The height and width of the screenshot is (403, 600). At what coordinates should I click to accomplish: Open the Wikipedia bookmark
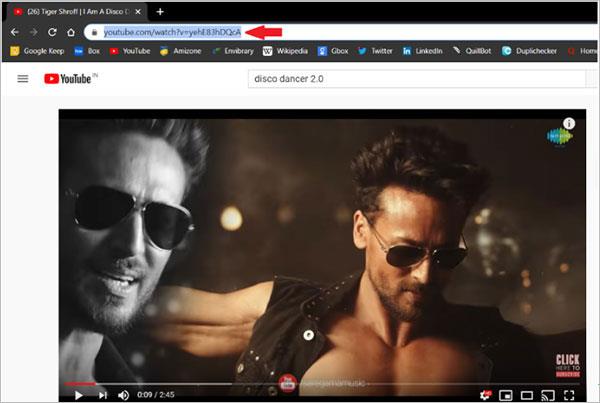pyautogui.click(x=285, y=51)
